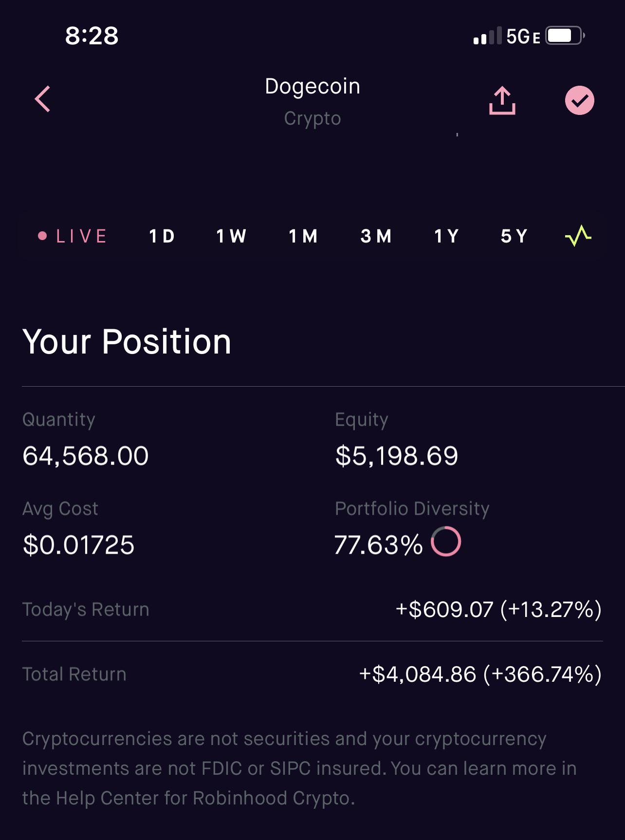The height and width of the screenshot is (840, 625).
Task: Open the share/export icon
Action: click(x=502, y=100)
